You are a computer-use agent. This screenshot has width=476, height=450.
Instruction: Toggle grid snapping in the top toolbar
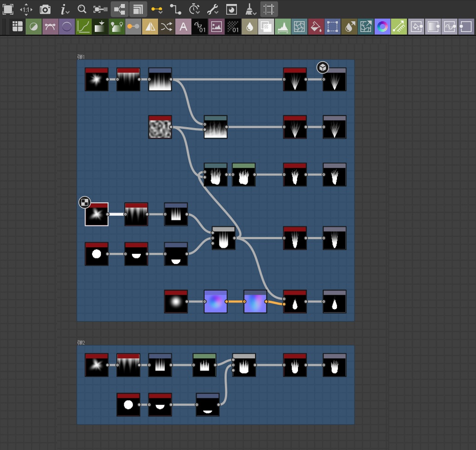[268, 9]
